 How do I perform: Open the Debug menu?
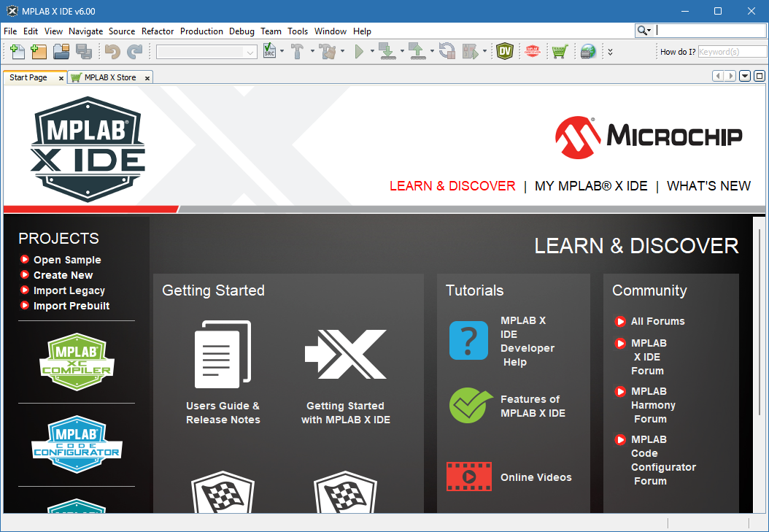tap(241, 31)
